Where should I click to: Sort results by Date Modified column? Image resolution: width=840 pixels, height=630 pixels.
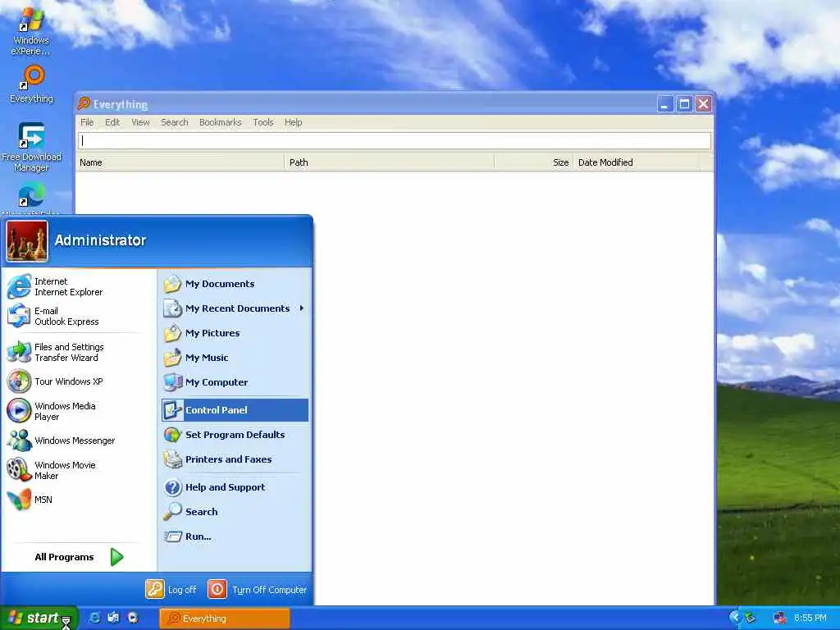point(636,162)
